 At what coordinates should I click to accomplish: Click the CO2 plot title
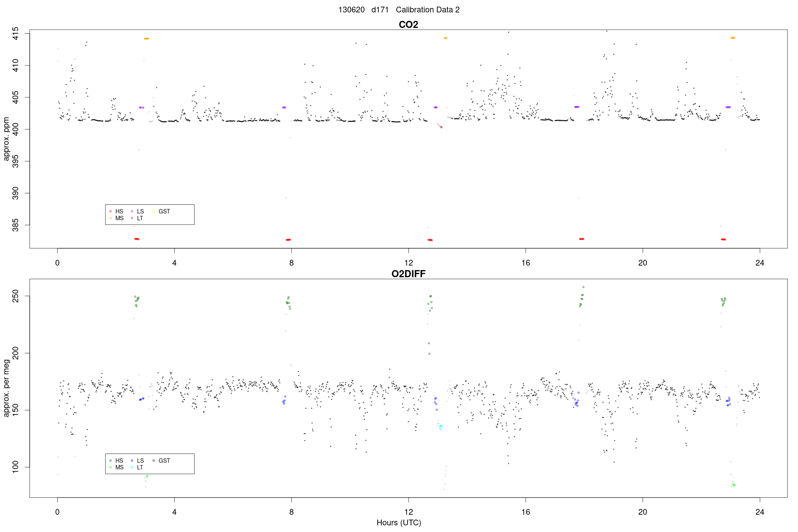point(408,24)
